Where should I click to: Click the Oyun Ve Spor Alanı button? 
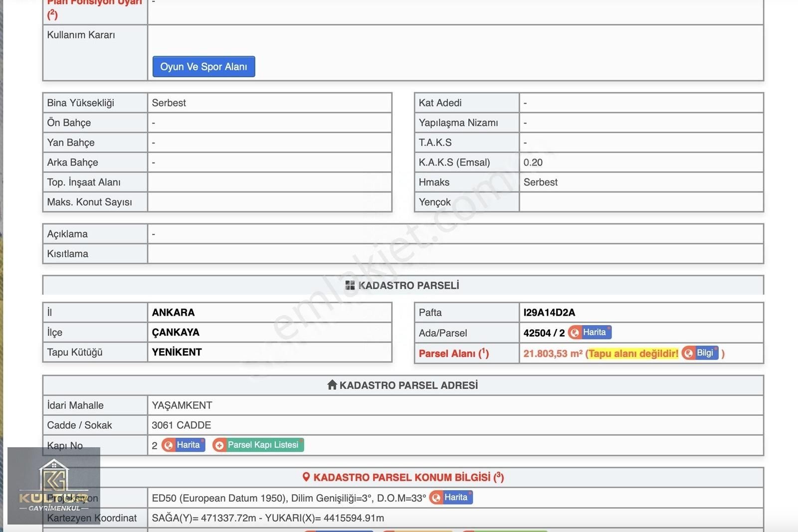[203, 66]
